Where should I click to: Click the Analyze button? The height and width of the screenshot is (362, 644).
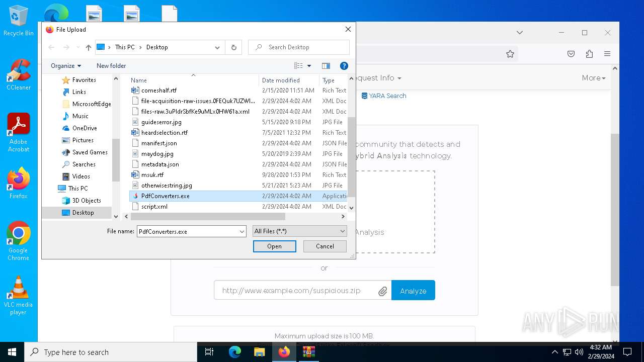[x=413, y=291]
